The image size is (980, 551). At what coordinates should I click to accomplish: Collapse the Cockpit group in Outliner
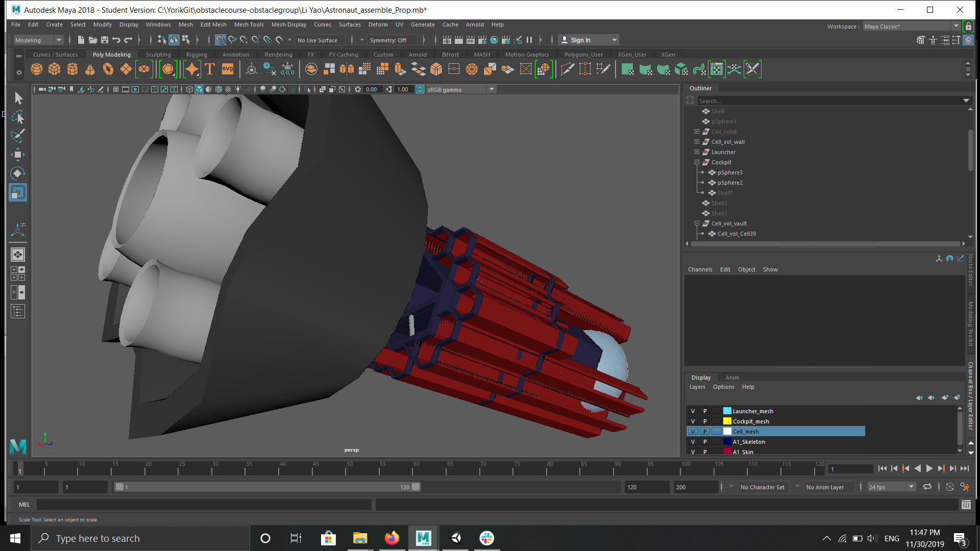697,162
